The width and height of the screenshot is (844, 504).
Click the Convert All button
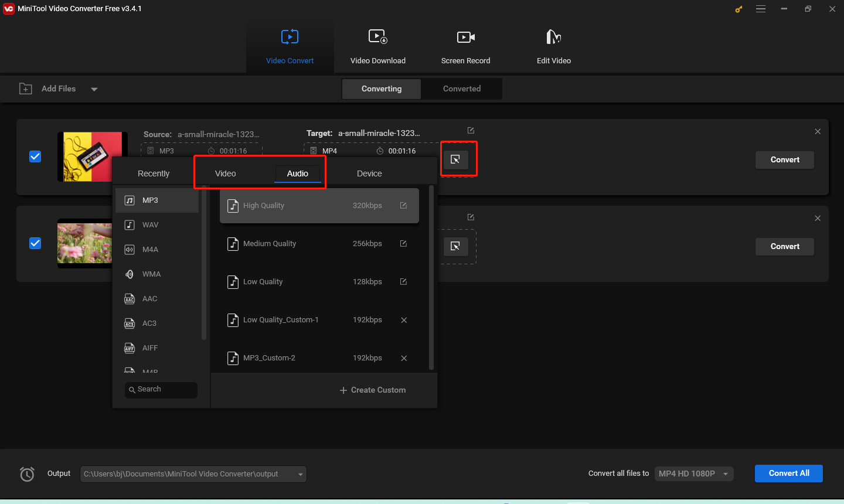789,474
